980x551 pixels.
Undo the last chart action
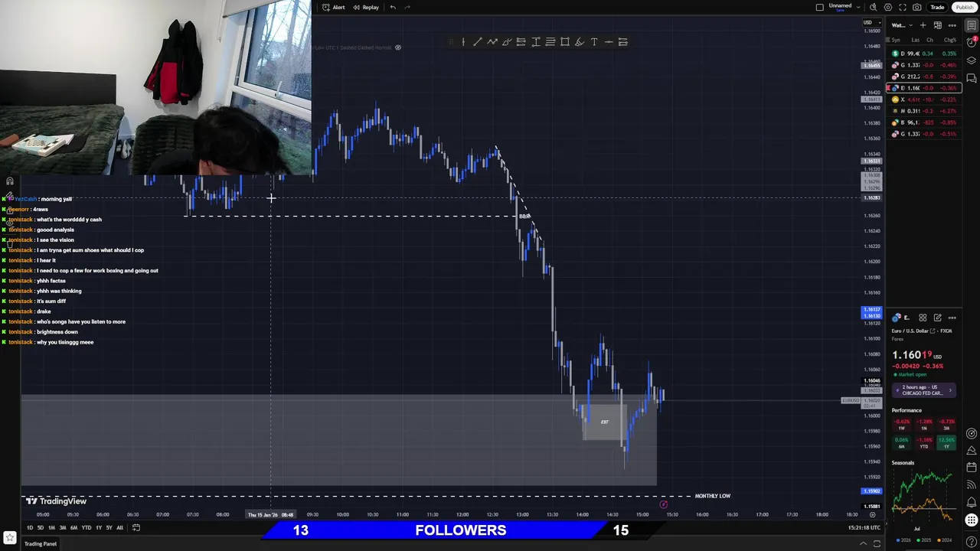click(393, 8)
